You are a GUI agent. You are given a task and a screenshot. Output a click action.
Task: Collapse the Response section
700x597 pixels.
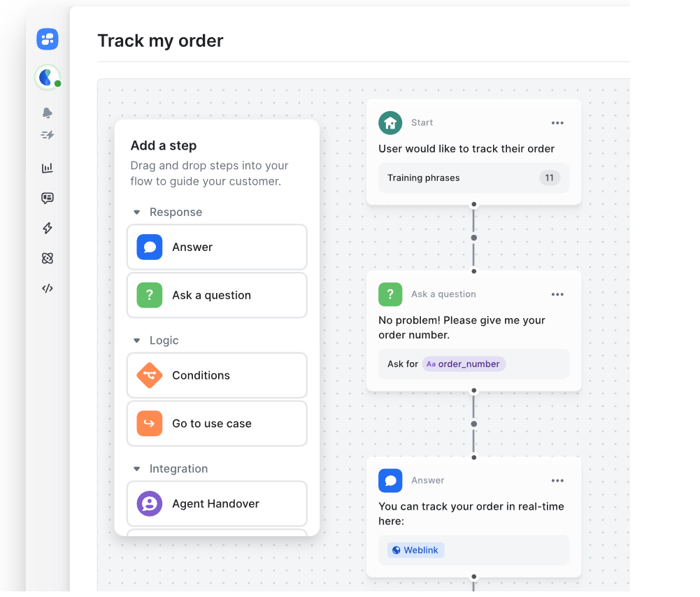137,213
